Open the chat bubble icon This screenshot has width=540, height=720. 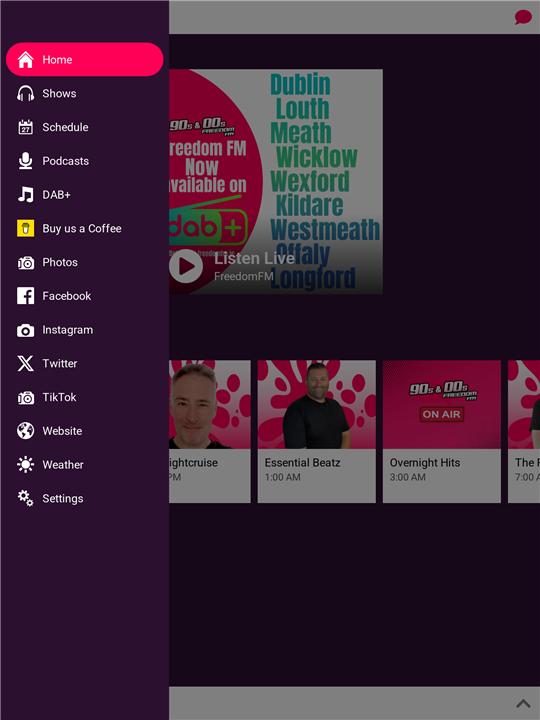point(523,17)
